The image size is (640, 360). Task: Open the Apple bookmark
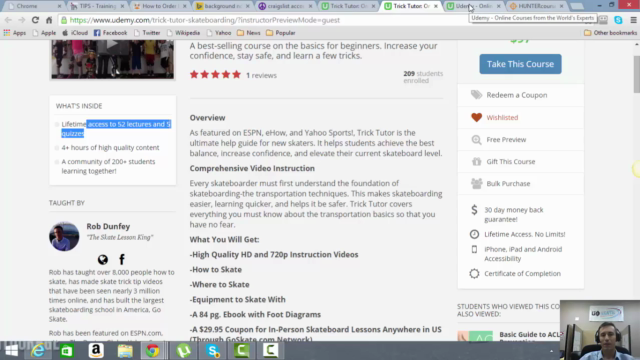click(44, 33)
